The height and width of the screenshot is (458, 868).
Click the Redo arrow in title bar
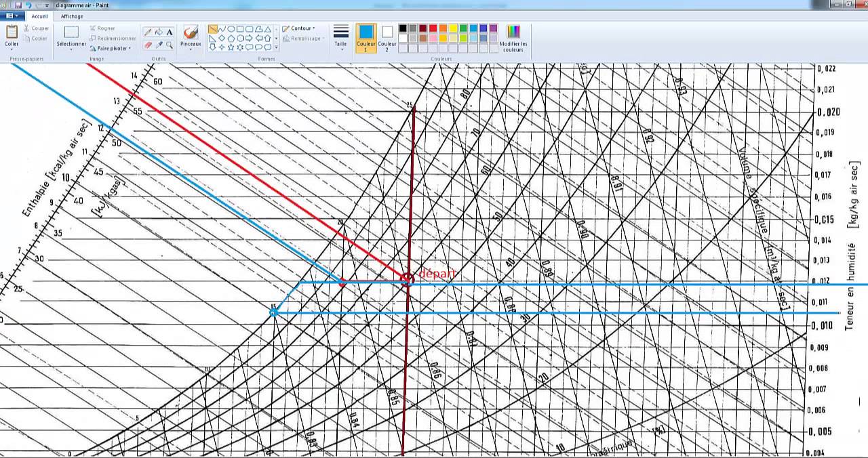pyautogui.click(x=37, y=5)
